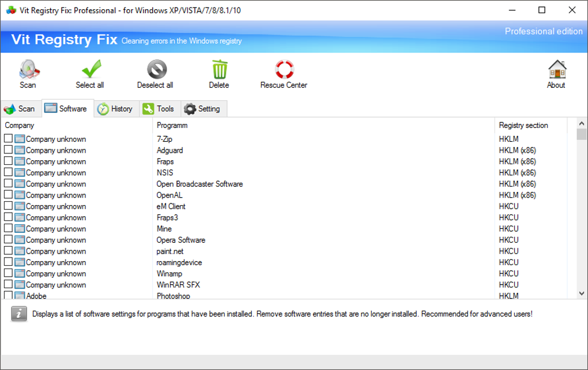Switch to the Software tab
The height and width of the screenshot is (370, 588).
(x=67, y=109)
